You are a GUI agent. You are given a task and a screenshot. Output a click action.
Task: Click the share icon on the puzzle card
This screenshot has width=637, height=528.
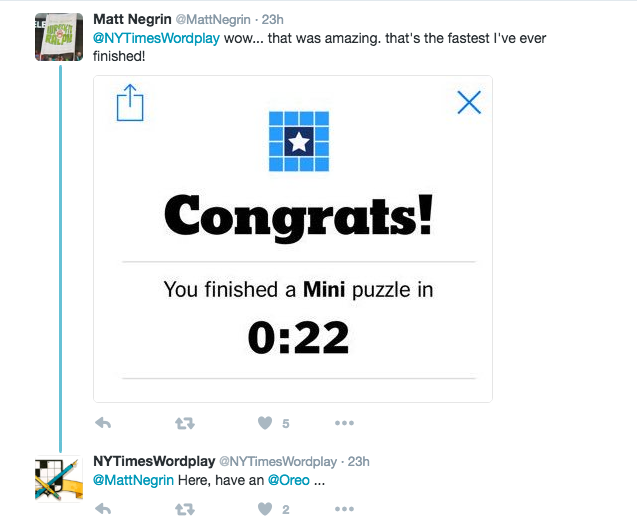pyautogui.click(x=131, y=103)
